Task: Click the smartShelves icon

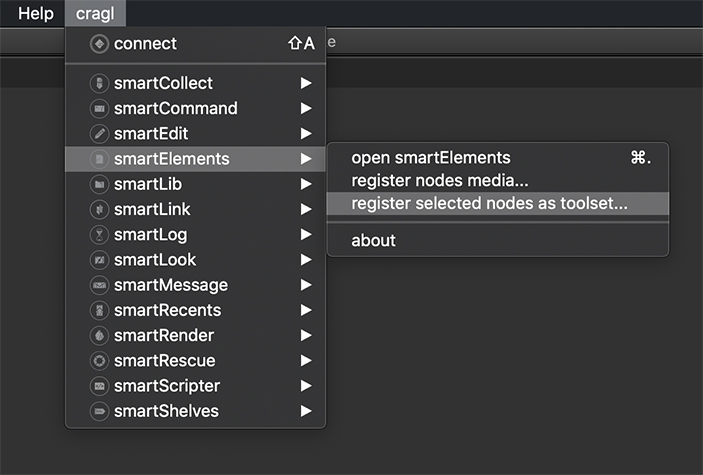Action: click(x=98, y=411)
